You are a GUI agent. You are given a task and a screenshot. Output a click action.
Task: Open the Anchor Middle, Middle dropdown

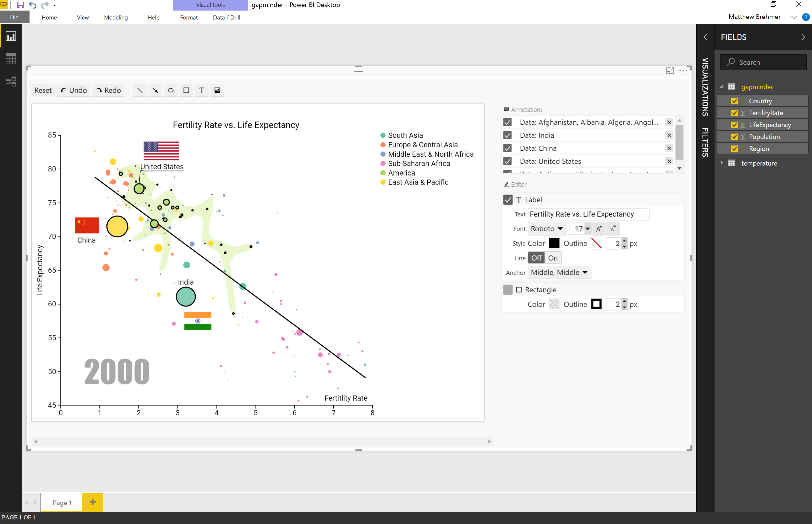[x=559, y=273]
